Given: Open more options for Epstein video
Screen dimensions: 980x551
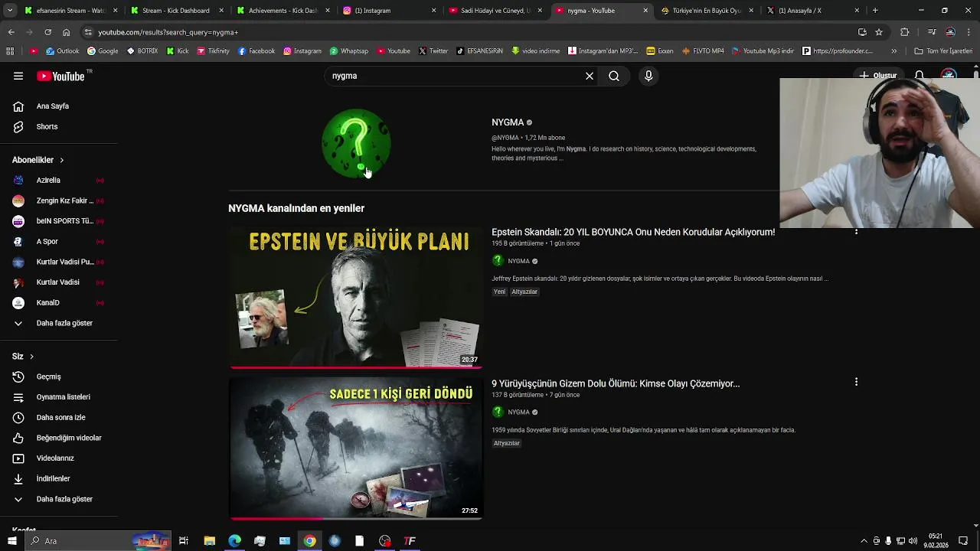Looking at the screenshot, I should pos(856,231).
